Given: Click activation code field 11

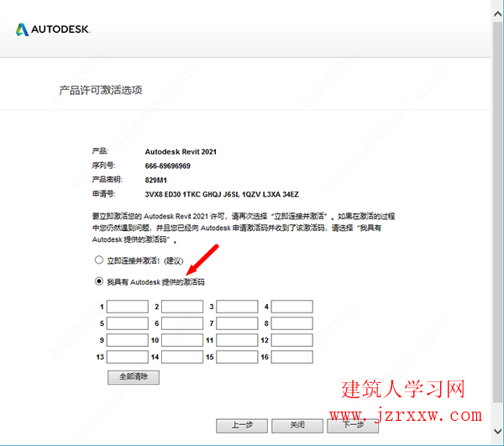Looking at the screenshot, I should click(237, 340).
